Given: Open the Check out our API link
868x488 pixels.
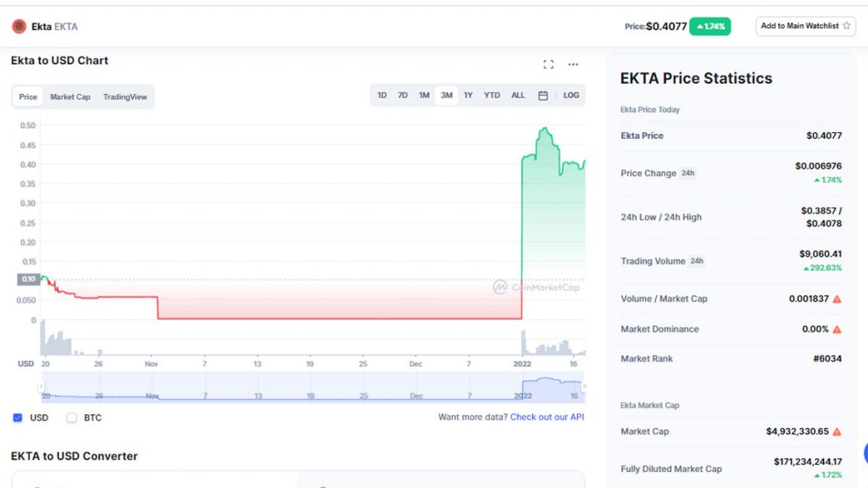Looking at the screenshot, I should 547,417.
